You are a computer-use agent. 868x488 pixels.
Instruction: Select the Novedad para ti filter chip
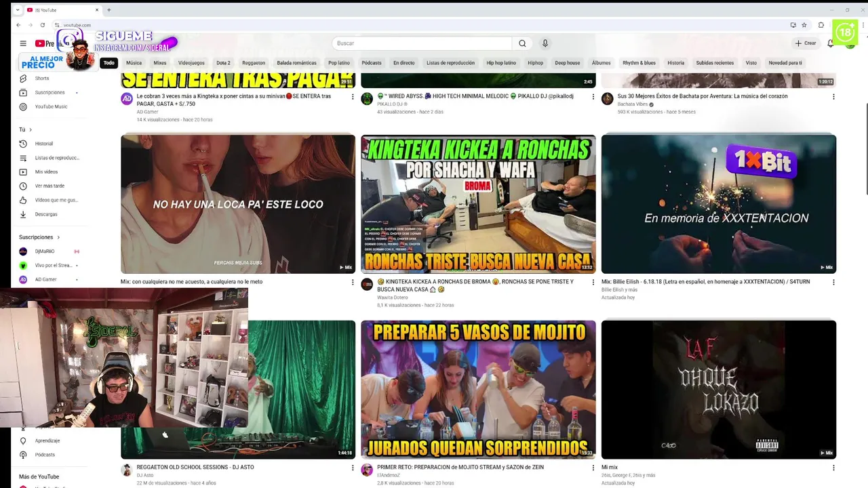(x=785, y=63)
